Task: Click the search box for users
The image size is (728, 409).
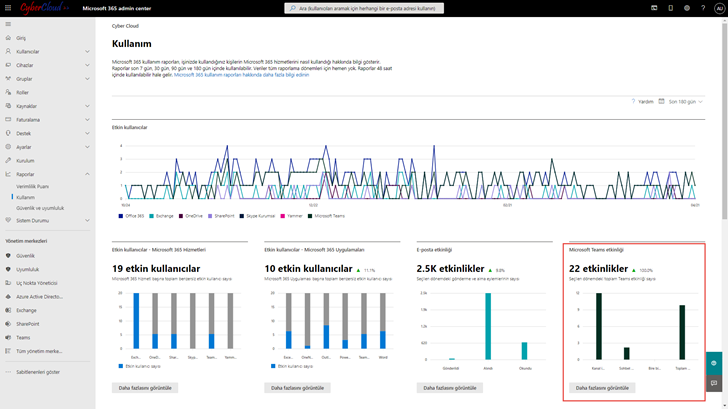Action: tap(364, 8)
